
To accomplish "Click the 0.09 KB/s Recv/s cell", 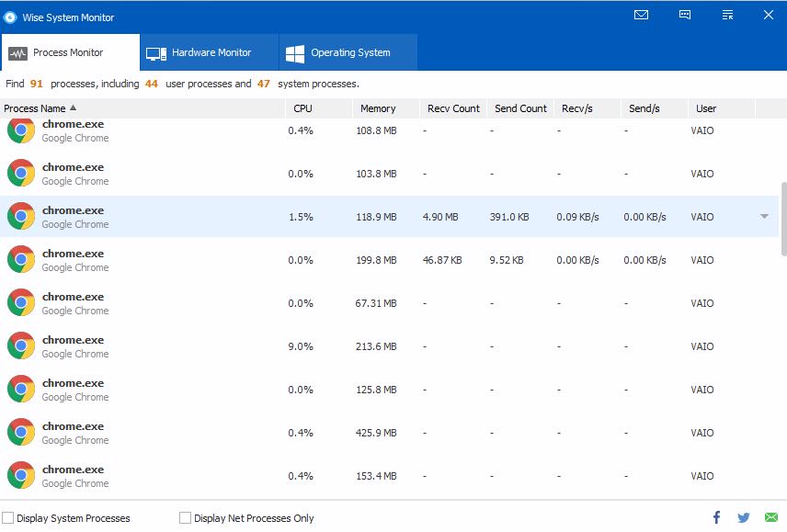I will (x=577, y=217).
